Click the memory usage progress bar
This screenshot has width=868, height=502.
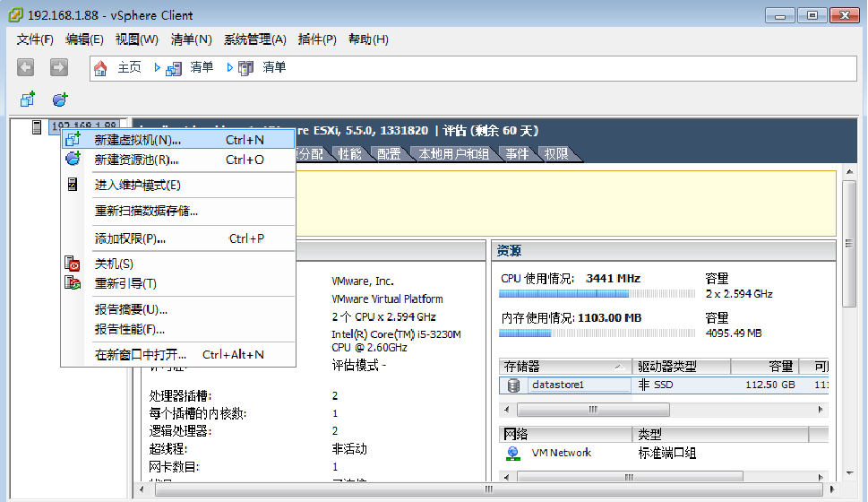(597, 333)
